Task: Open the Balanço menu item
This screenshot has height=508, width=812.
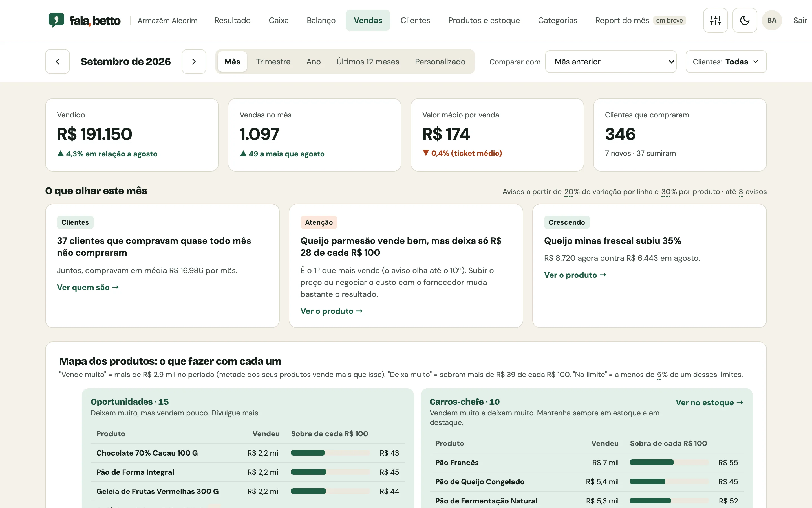Action: tap(321, 21)
